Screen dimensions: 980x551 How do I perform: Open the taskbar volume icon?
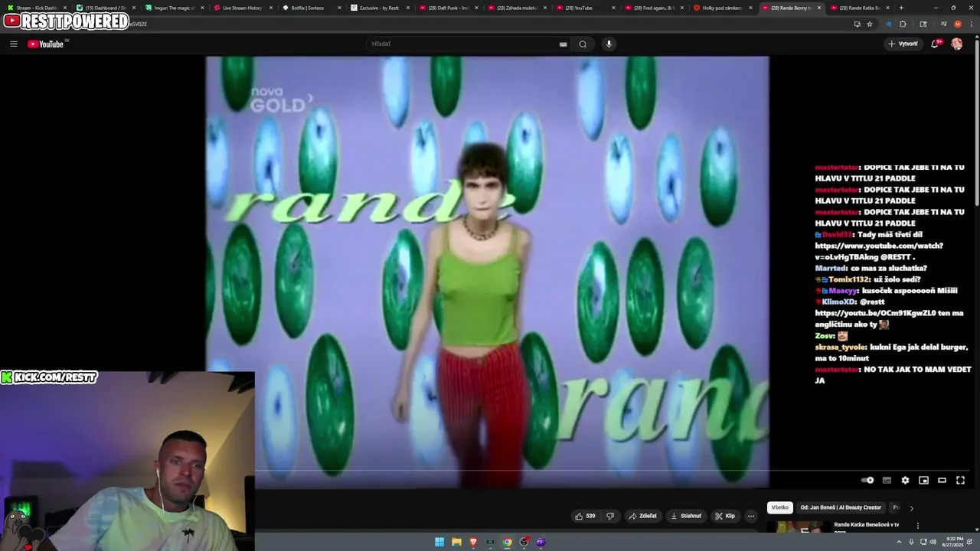tap(933, 542)
